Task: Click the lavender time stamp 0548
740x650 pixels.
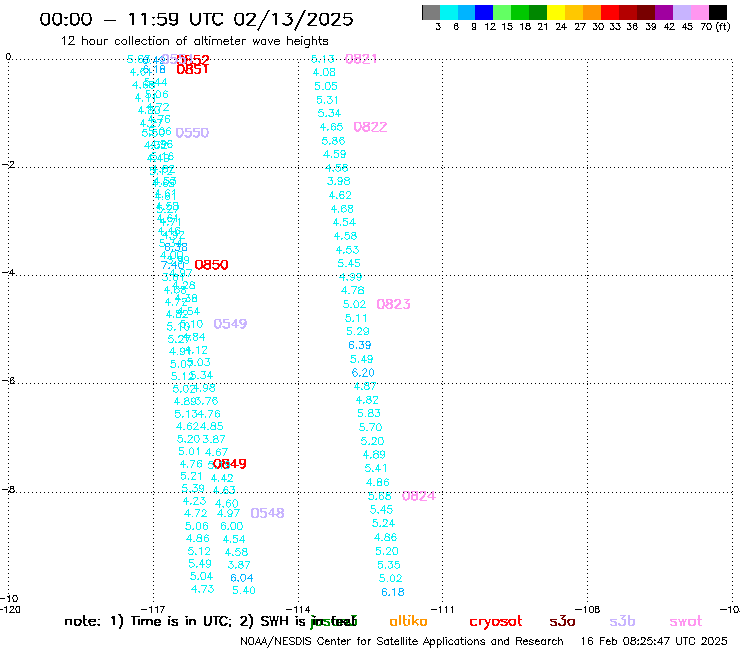Action: [x=268, y=513]
